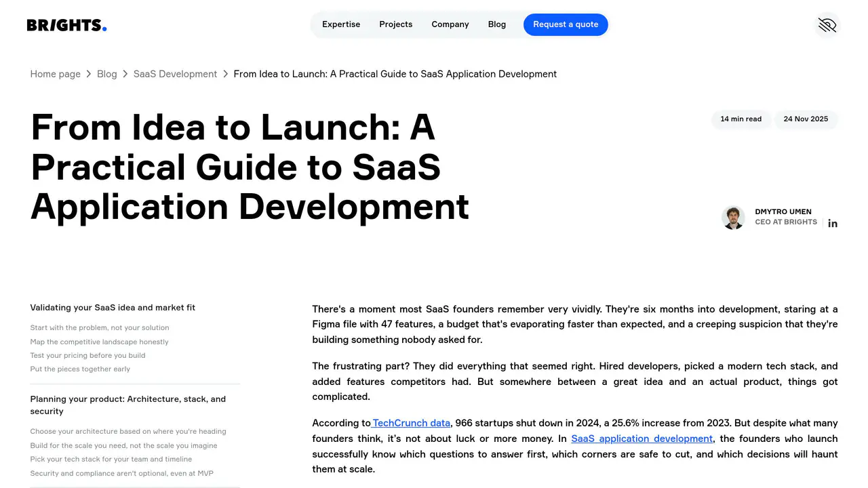Click the 24 Nov 2025 date badge

(806, 119)
